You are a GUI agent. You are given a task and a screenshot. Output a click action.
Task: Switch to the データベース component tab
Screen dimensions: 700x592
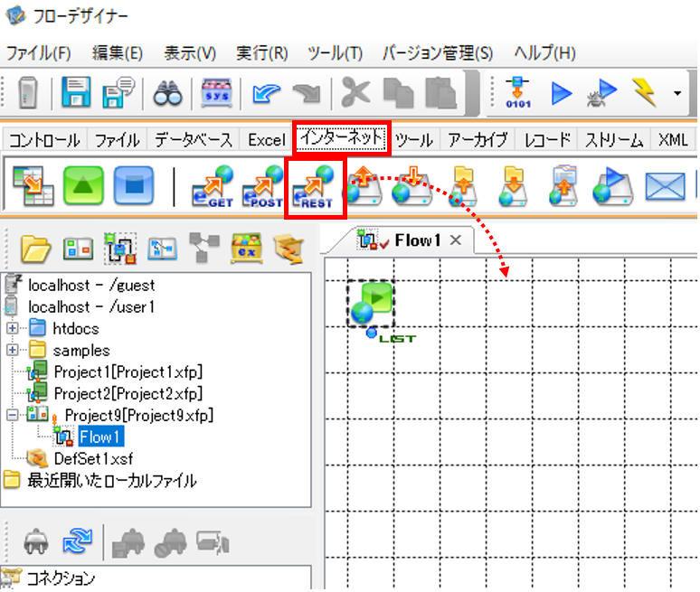tap(194, 140)
